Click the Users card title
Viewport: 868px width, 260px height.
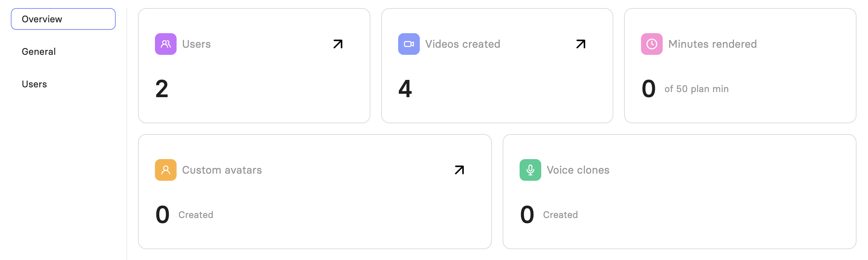pos(196,44)
